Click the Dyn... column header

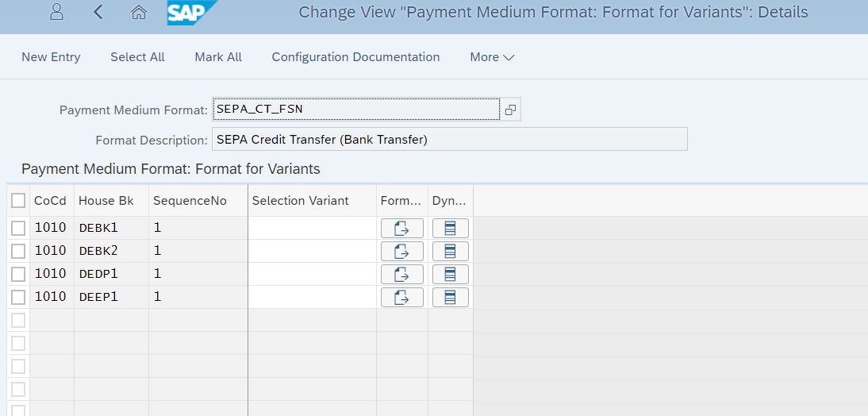449,201
